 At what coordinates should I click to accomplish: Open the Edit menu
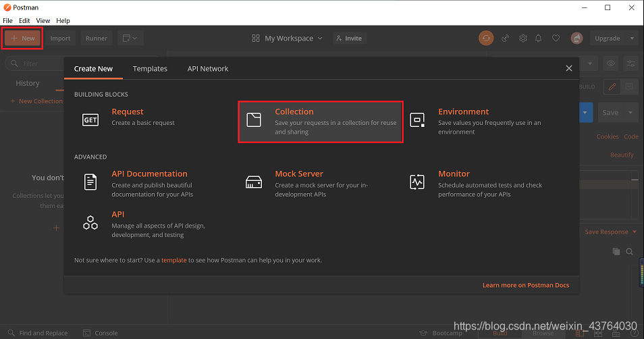click(x=24, y=20)
